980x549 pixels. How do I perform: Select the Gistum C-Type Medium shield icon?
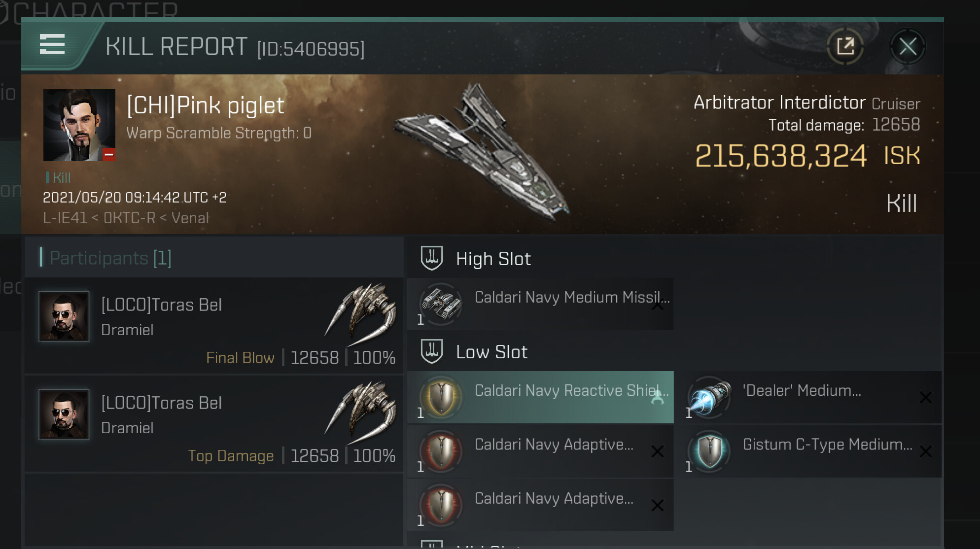pos(709,451)
